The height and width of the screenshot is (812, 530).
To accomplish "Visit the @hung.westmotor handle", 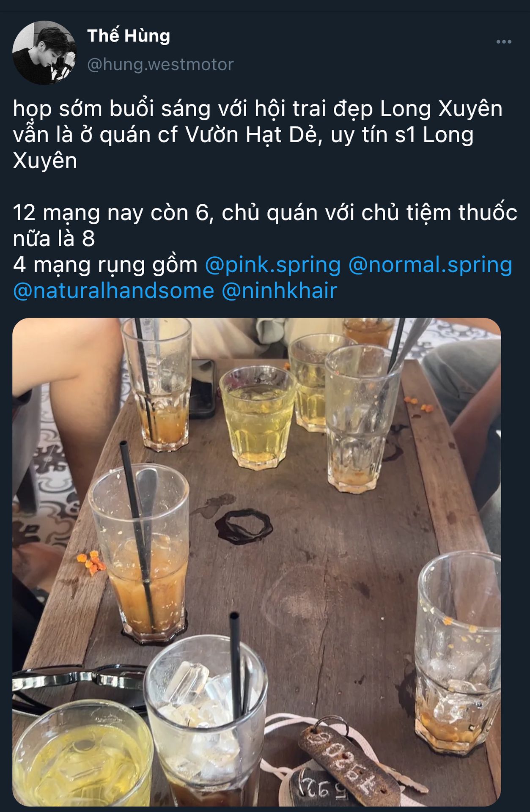I will point(160,65).
